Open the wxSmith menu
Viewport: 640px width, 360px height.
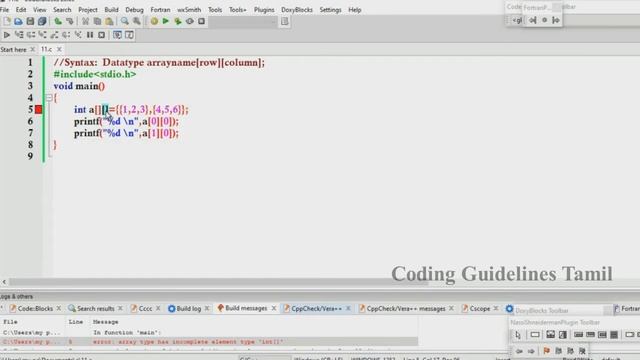[189, 10]
